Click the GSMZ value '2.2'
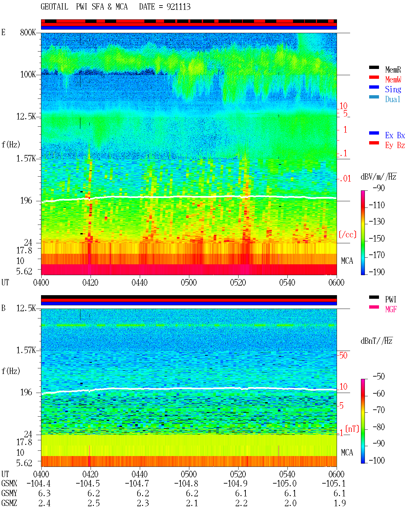This screenshot has height=523, width=420. tap(241, 503)
